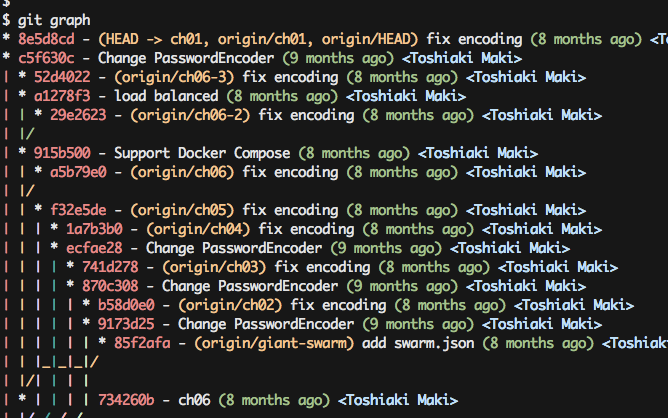Click the origin/ch02 branch label
This screenshot has width=668, height=418.
230,305
